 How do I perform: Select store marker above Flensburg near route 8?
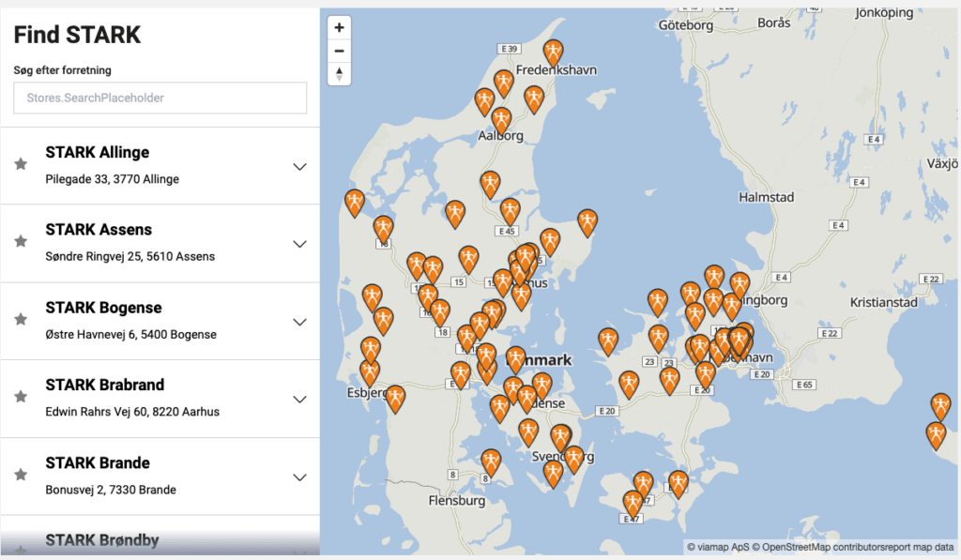click(x=491, y=462)
